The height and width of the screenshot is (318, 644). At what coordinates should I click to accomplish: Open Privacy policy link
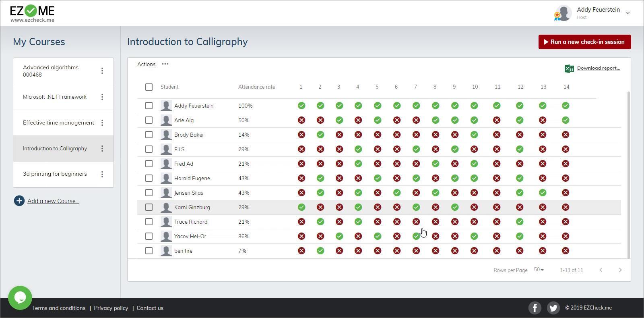pyautogui.click(x=111, y=308)
